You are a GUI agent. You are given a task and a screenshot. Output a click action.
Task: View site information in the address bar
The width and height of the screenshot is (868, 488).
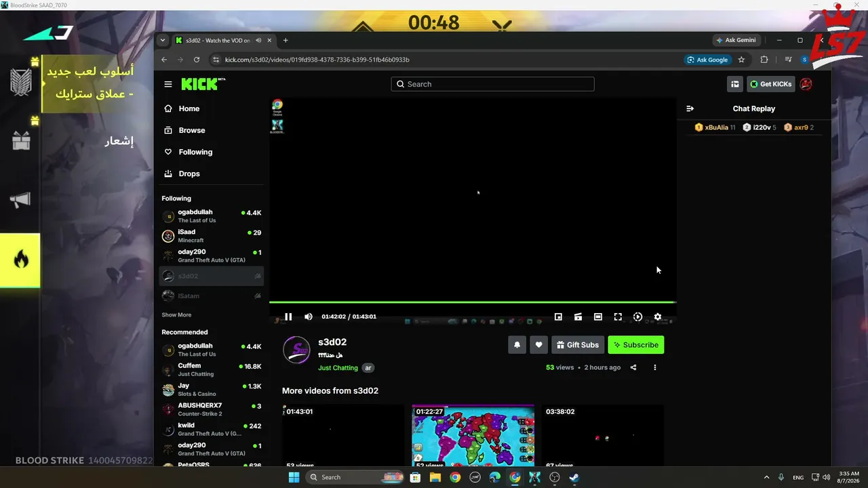point(216,60)
